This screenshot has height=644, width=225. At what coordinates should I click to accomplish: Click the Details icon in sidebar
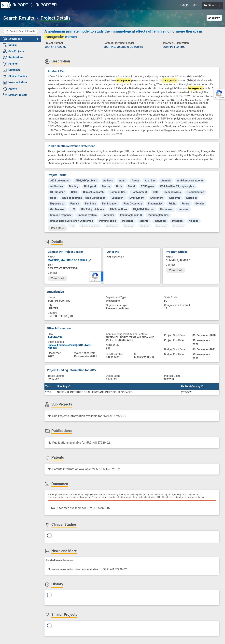(x=5, y=45)
